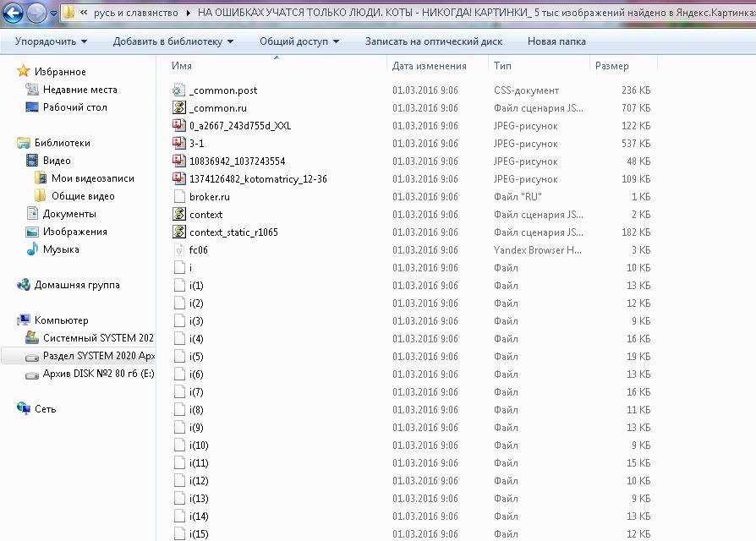Image resolution: width=756 pixels, height=541 pixels.
Task: Show hidden breadcrumb folders via double chevron
Action: coord(84,13)
